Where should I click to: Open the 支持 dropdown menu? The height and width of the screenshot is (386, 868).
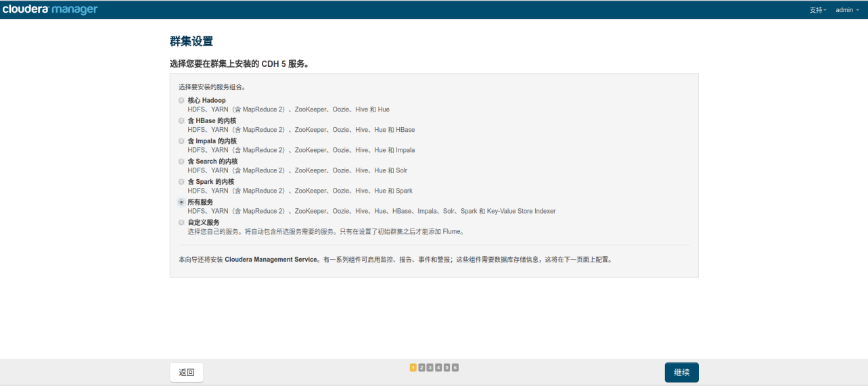click(x=818, y=10)
